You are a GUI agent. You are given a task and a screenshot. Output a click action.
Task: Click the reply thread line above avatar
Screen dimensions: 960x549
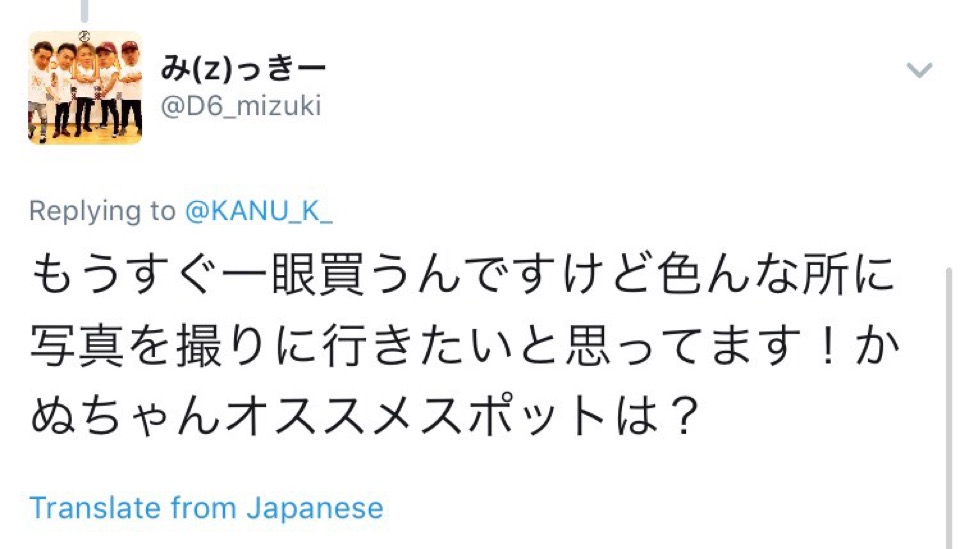85,10
